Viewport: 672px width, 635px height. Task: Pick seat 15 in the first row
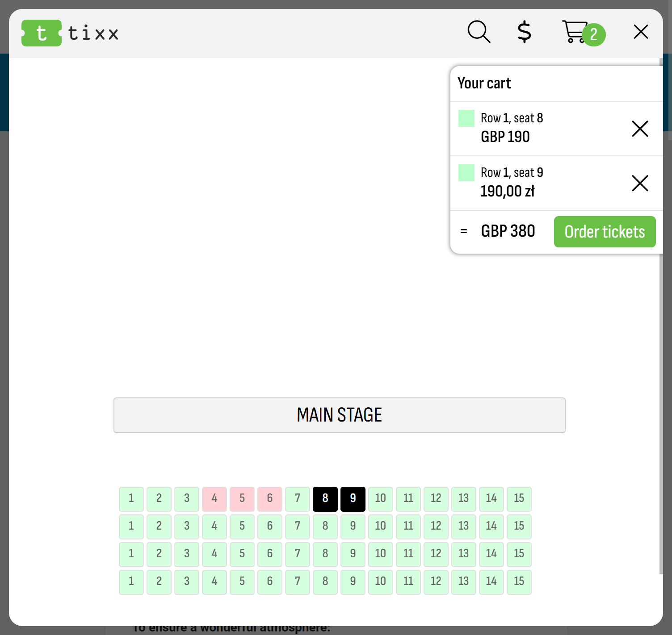pyautogui.click(x=519, y=499)
